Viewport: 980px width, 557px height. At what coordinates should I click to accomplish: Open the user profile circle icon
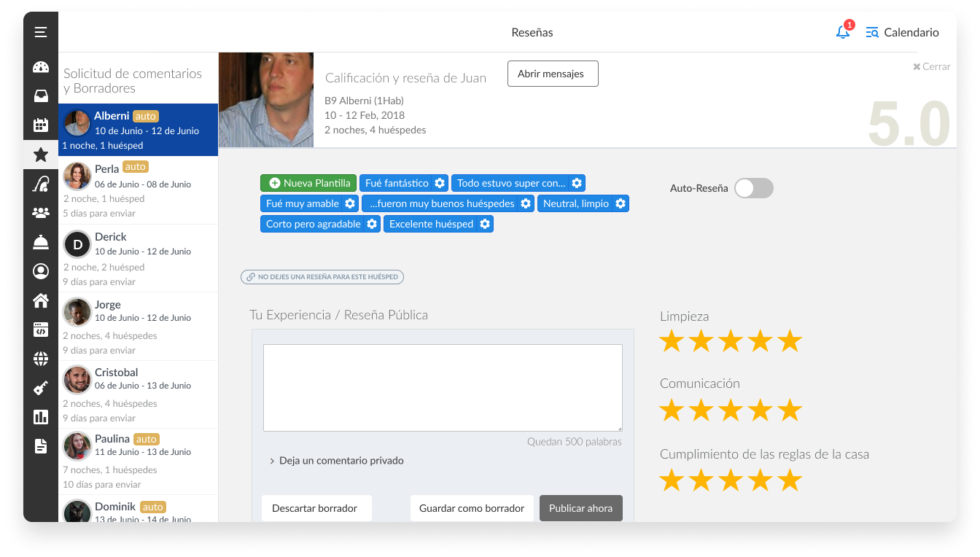[41, 271]
